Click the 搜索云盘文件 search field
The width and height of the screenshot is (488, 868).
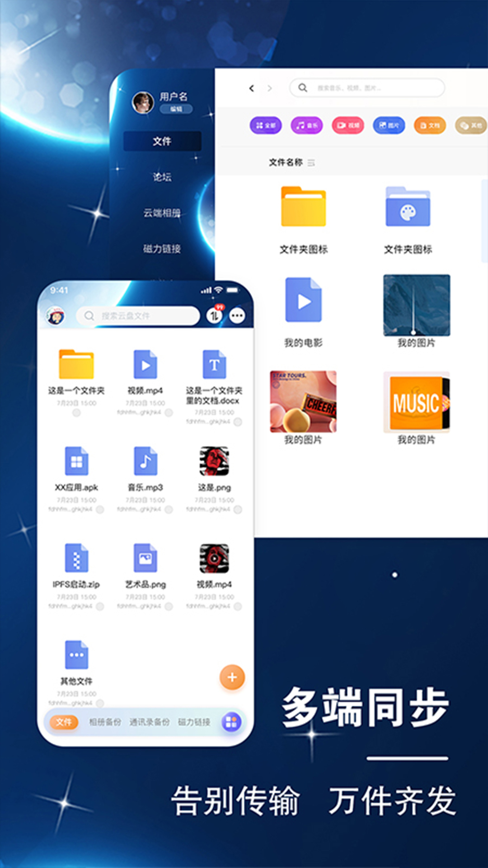(x=138, y=316)
